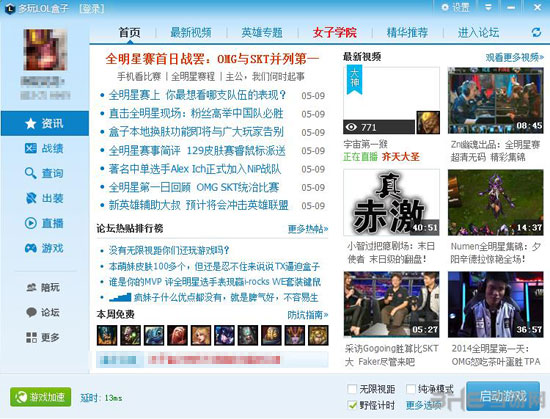The height and width of the screenshot is (419, 550).
Task: Open forum post 谁是你的MVP
Action: click(215, 282)
